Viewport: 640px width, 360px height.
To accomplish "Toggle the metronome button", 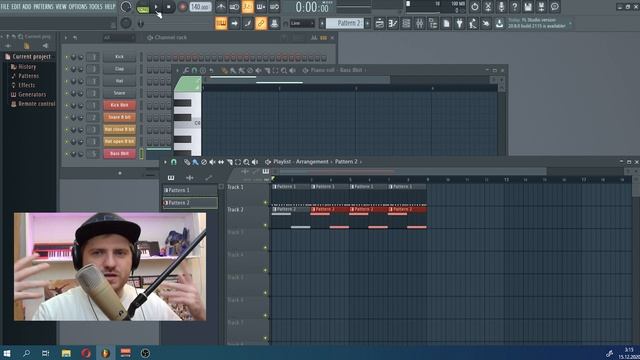I will [x=221, y=7].
